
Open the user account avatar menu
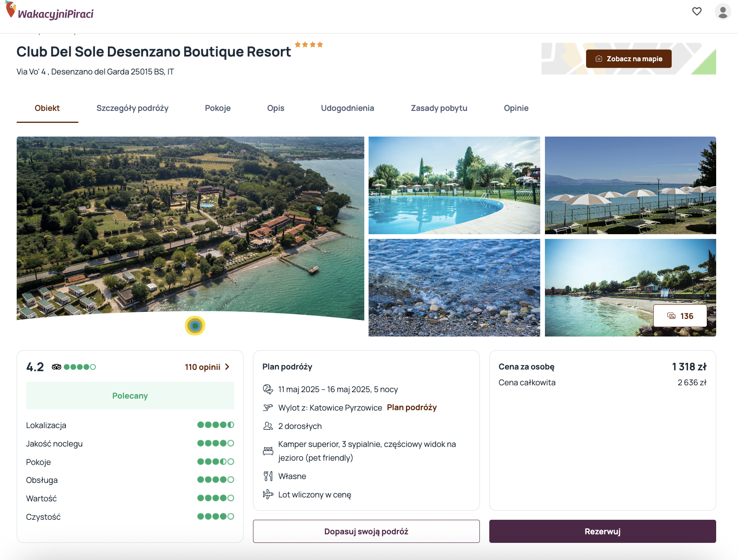coord(723,12)
